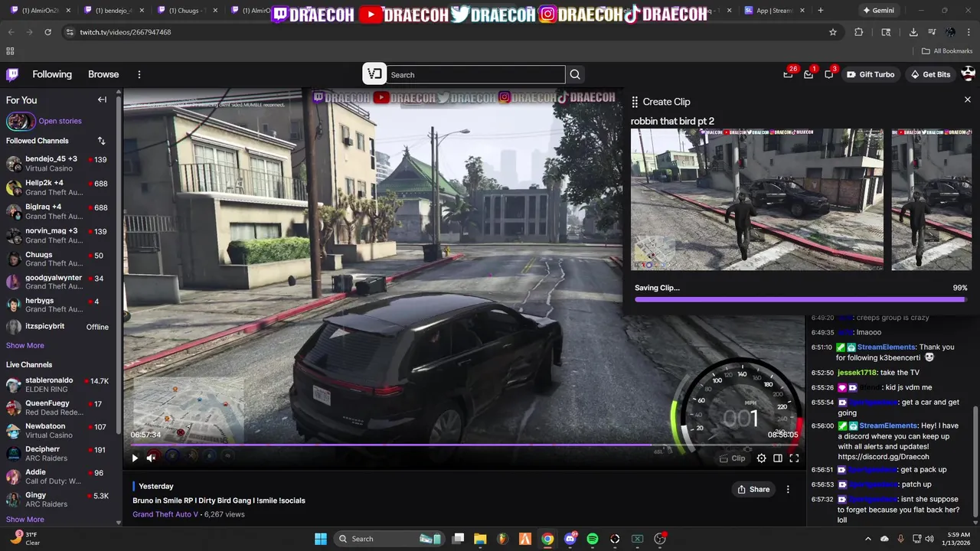980x551 pixels.
Task: Click the Clip button in player
Action: click(x=732, y=458)
